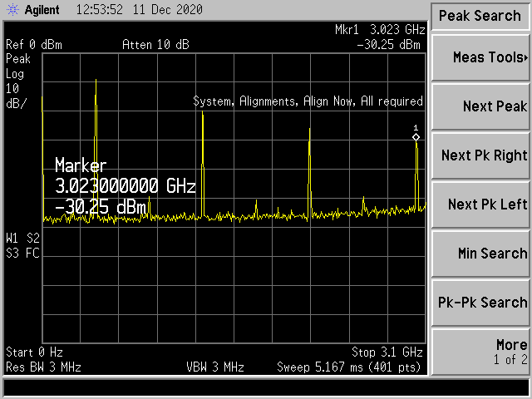This screenshot has width=532, height=399.
Task: Click the 12:53:52 11 Dec 2020 timestamp
Action: click(139, 9)
